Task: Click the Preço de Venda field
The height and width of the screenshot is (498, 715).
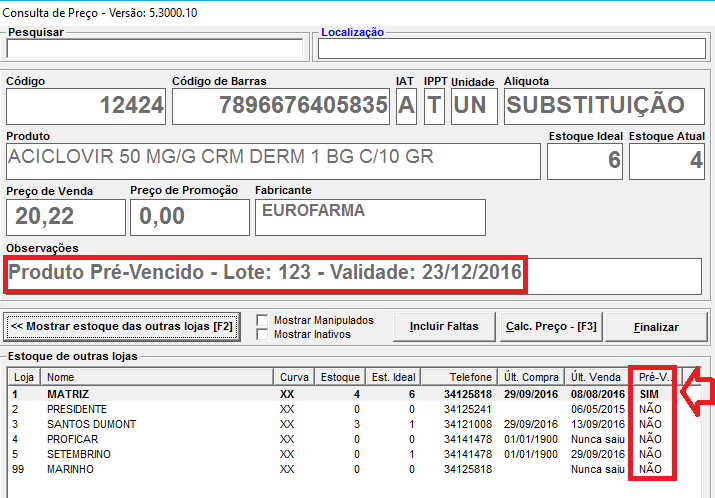Action: [66, 217]
